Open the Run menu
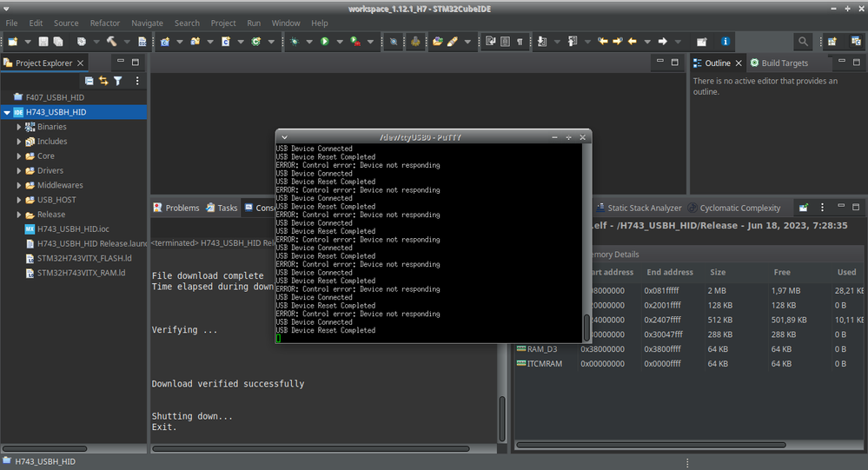868x470 pixels. [254, 23]
